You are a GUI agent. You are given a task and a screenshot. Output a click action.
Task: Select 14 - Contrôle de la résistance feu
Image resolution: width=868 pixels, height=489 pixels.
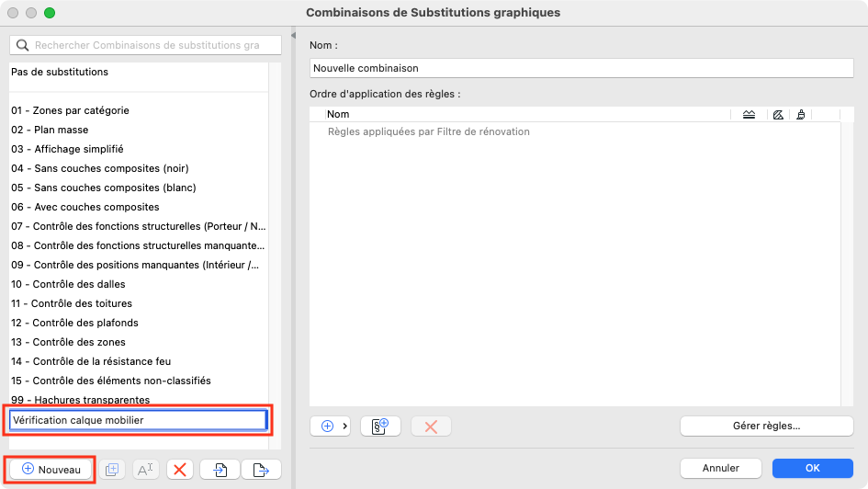(x=139, y=361)
